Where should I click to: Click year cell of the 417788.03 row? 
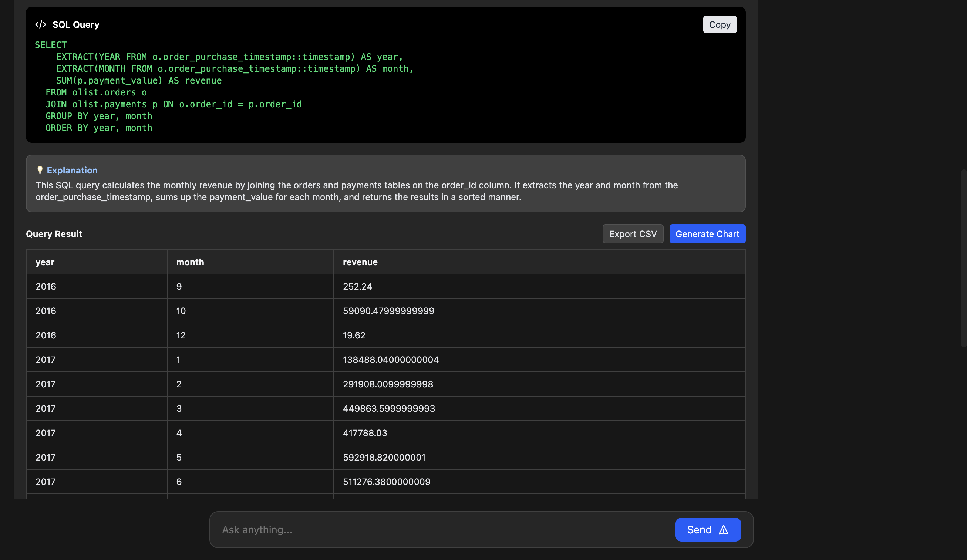(96, 433)
